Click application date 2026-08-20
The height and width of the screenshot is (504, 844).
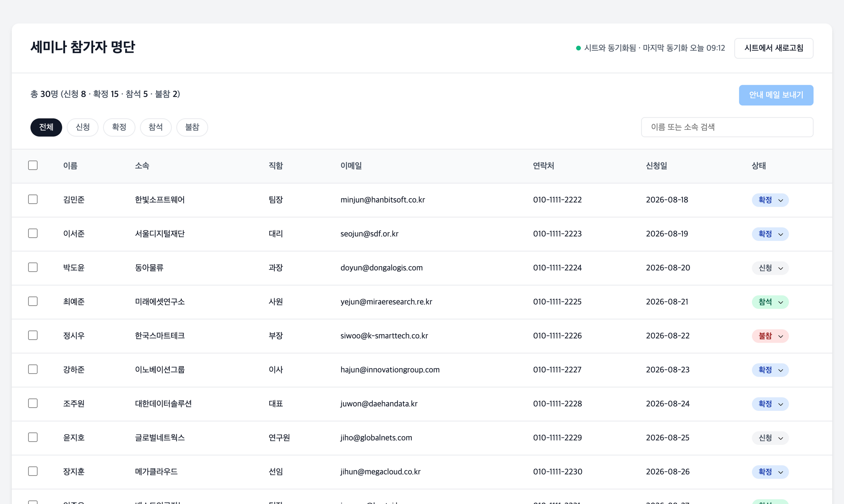click(x=668, y=268)
